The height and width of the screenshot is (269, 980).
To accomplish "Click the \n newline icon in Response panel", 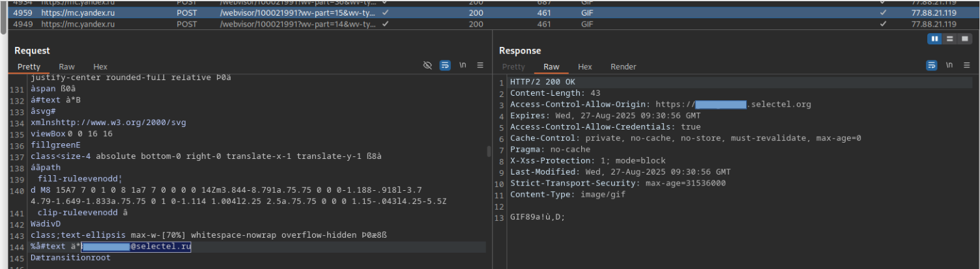I will (949, 66).
